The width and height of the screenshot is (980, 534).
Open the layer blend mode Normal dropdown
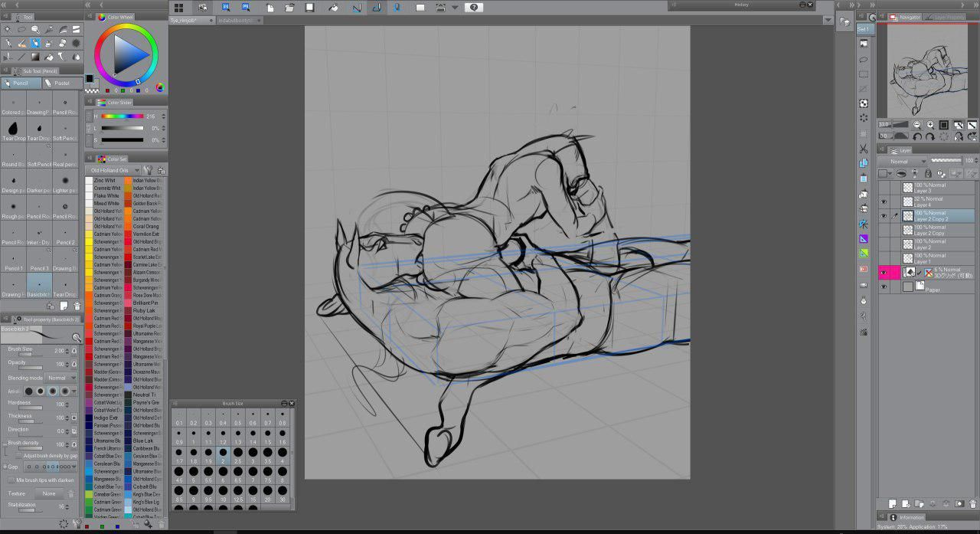click(x=903, y=162)
